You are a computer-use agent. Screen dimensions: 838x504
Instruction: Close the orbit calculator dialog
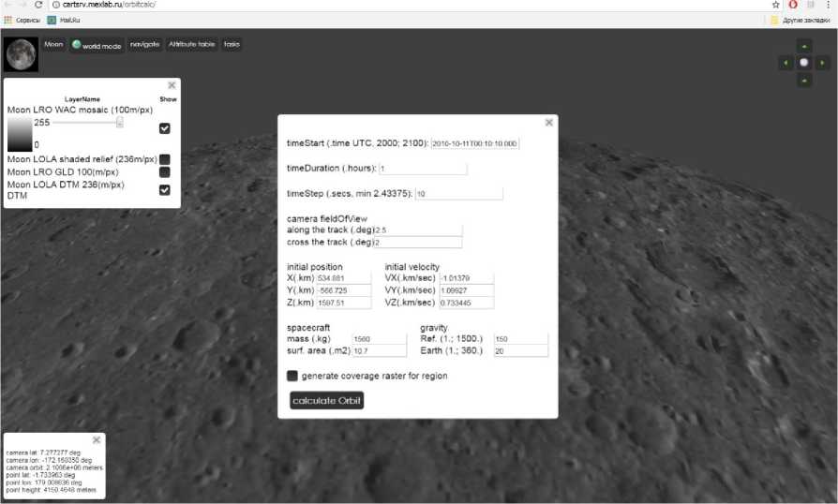[x=549, y=123]
